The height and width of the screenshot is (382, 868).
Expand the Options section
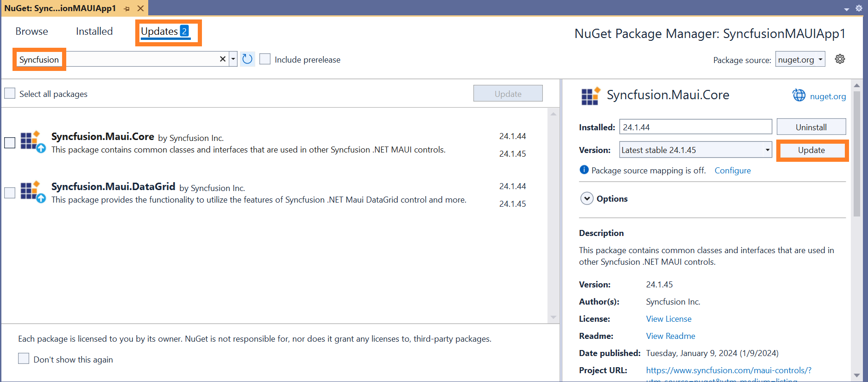(587, 198)
